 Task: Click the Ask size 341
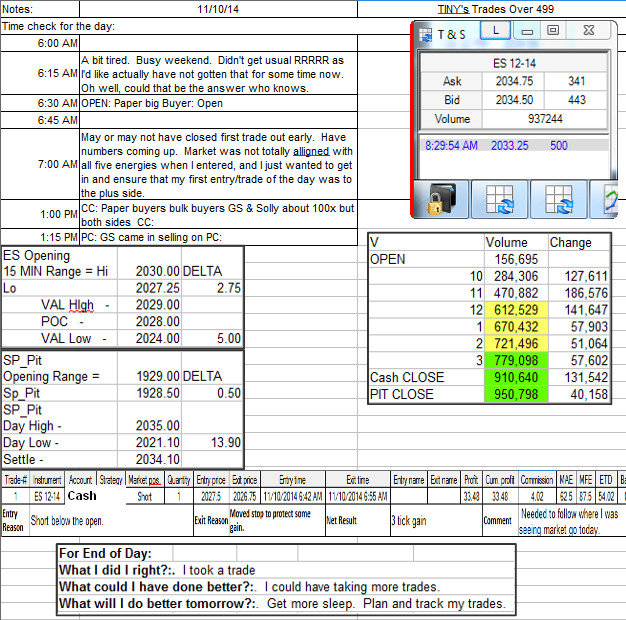coord(576,81)
